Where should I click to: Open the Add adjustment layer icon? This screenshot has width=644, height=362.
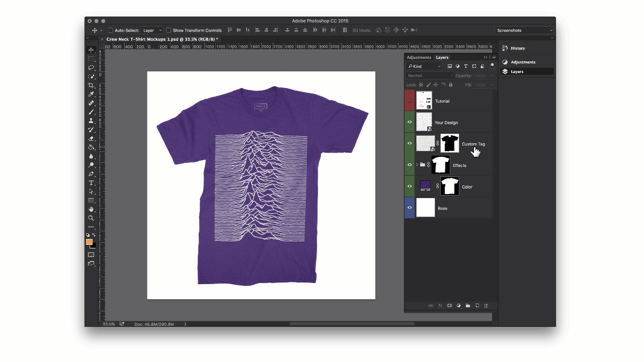pyautogui.click(x=458, y=305)
